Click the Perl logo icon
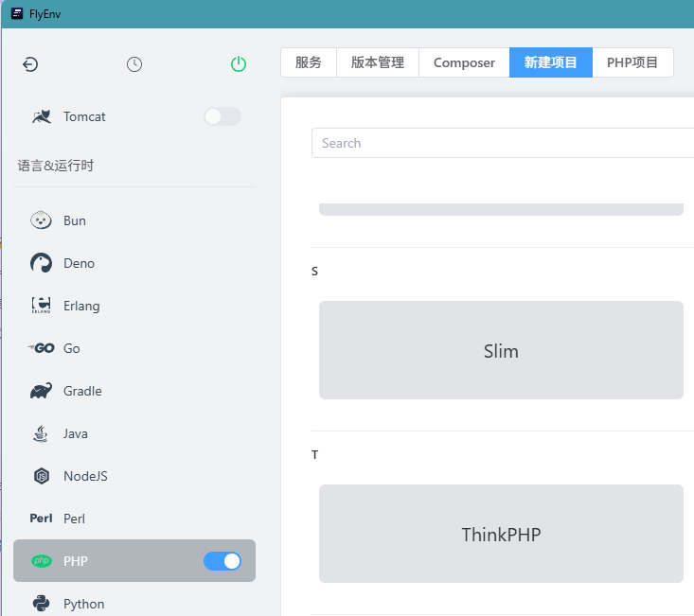 tap(41, 519)
